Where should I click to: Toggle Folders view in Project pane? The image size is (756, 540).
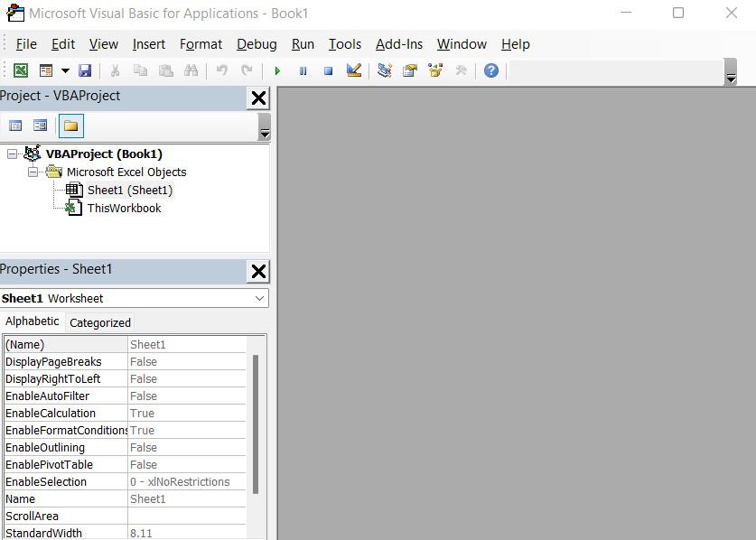point(70,126)
